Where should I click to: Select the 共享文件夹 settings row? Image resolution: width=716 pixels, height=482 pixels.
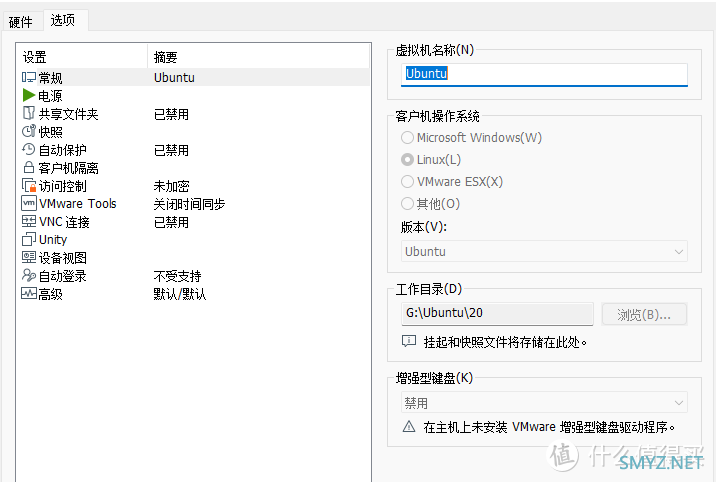pos(193,114)
